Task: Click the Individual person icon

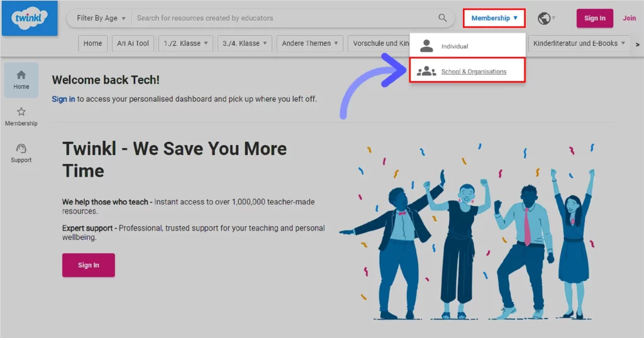Action: (x=426, y=46)
